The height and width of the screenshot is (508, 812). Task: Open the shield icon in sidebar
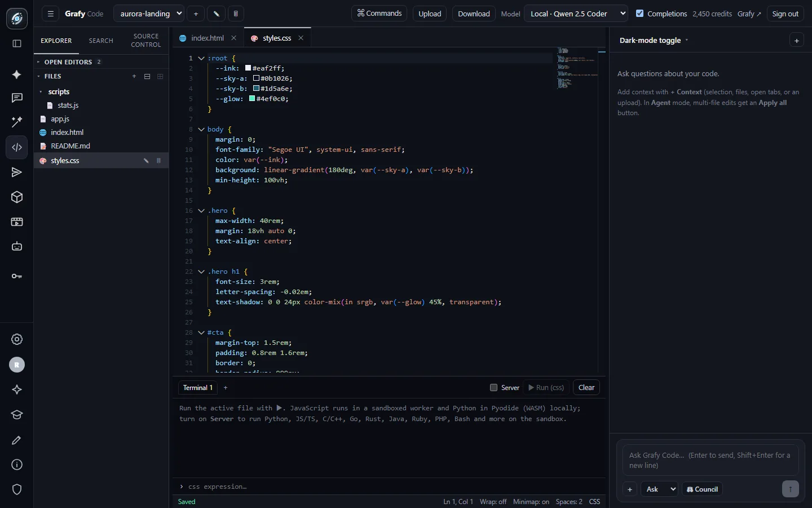coord(17,489)
